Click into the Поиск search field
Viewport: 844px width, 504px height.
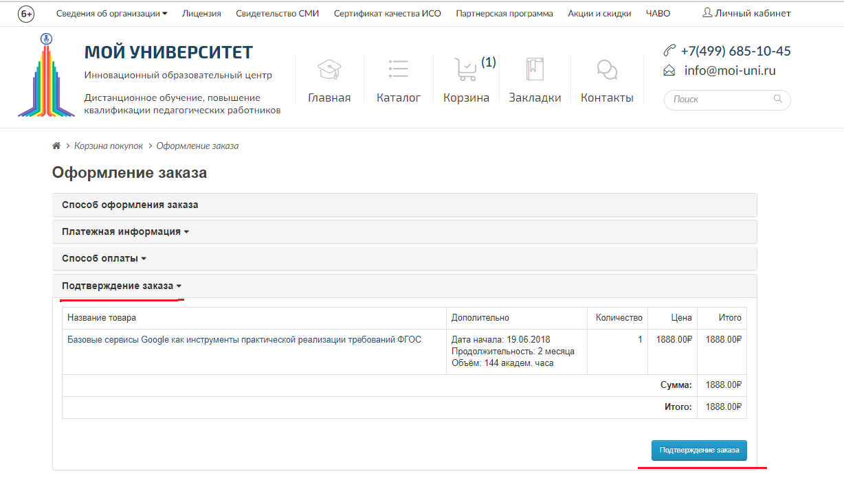[x=718, y=100]
